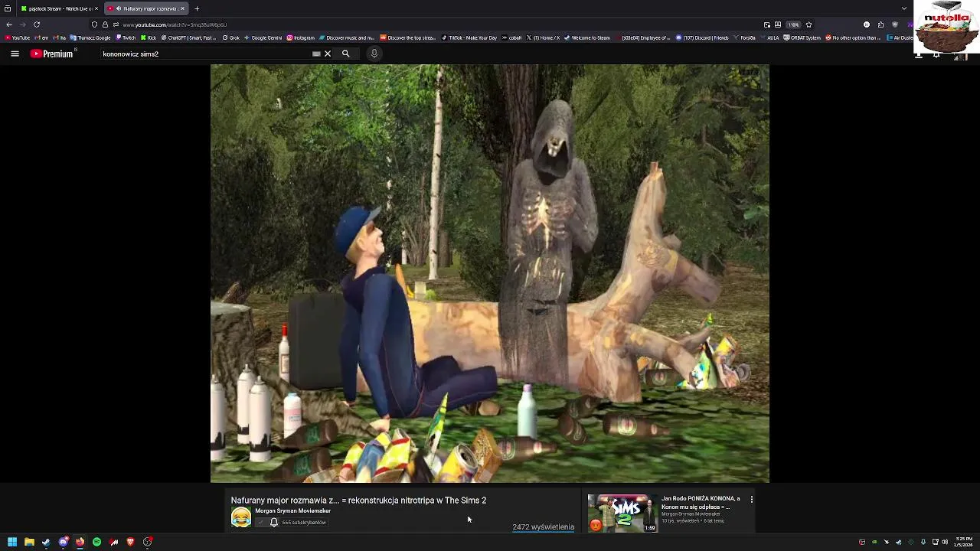This screenshot has width=980, height=551.
Task: Click the video player showing the Sims scene
Action: tap(490, 273)
